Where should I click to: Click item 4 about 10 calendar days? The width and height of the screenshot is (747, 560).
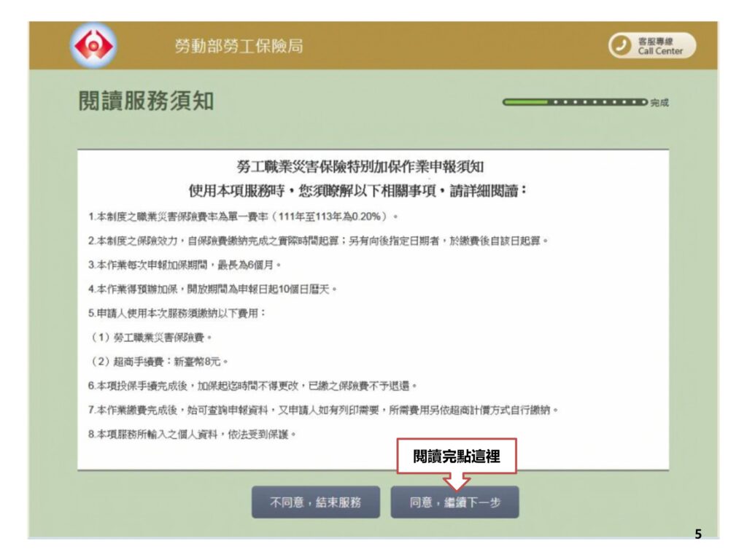tap(212, 289)
